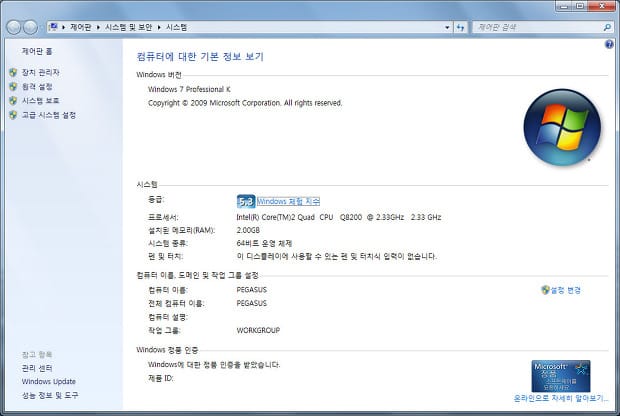Click the Back navigation arrow button
The width and height of the screenshot is (620, 416).
pos(14,27)
